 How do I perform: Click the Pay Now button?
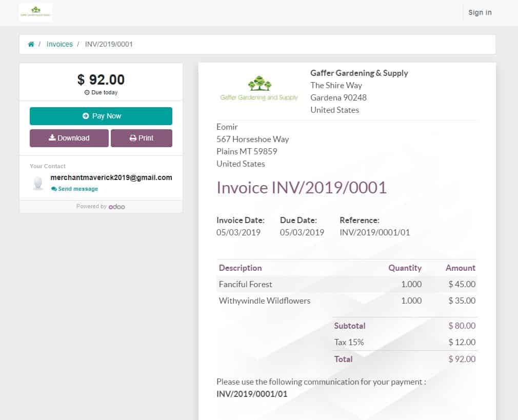coord(101,116)
